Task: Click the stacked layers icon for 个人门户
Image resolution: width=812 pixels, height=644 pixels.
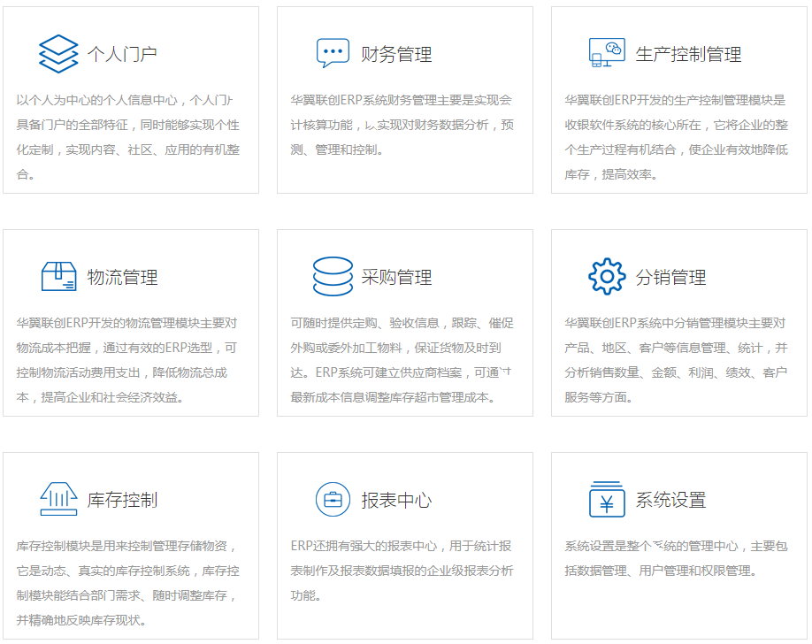Action: click(58, 54)
